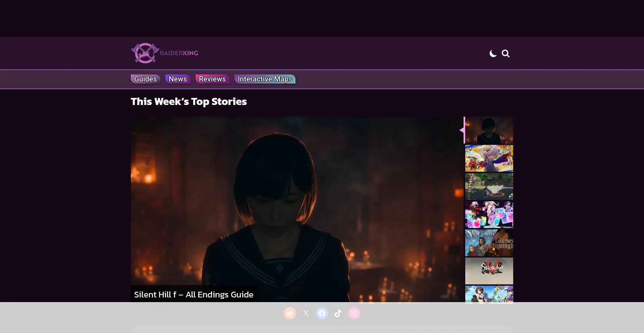Select the colorful anime girls thumbnail
The image size is (644, 333).
pyautogui.click(x=489, y=215)
